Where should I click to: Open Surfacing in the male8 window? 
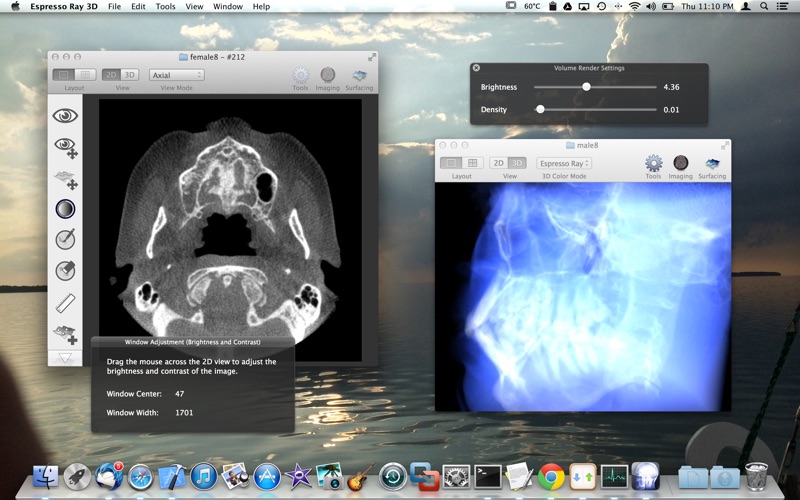click(712, 163)
